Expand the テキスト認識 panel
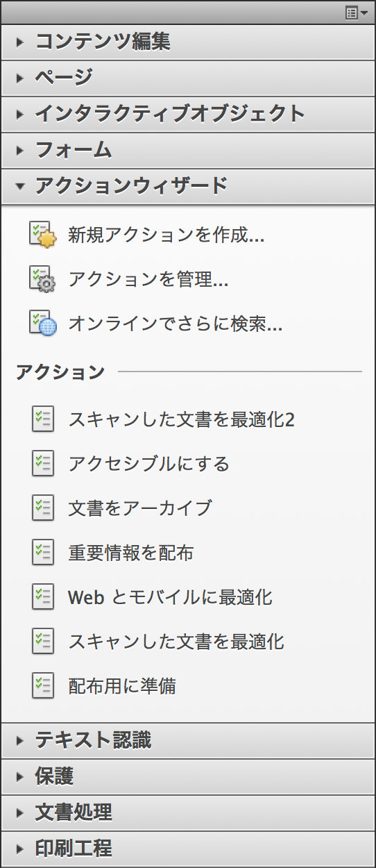This screenshot has width=376, height=868. click(188, 740)
